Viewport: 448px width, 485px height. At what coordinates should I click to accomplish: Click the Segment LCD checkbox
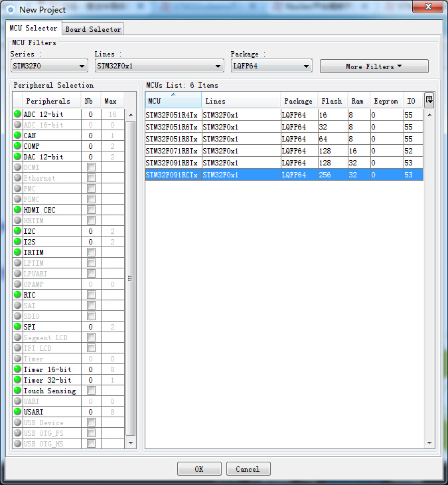[x=91, y=337]
